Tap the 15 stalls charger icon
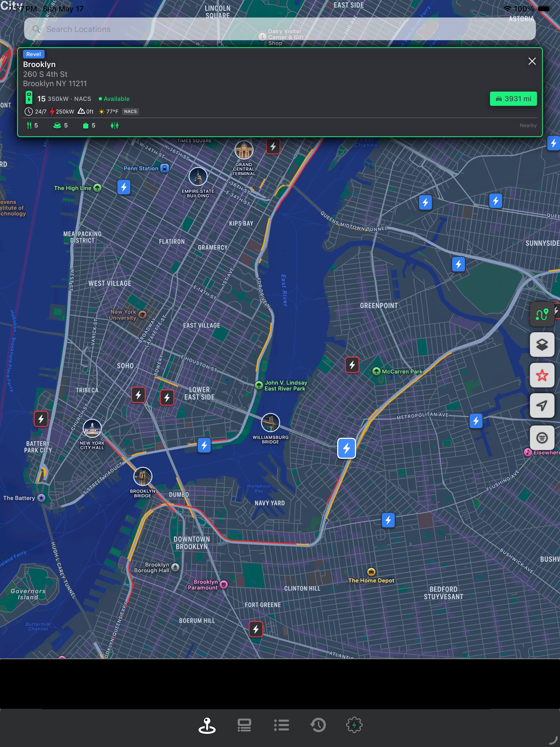This screenshot has width=560, height=747. (29, 98)
